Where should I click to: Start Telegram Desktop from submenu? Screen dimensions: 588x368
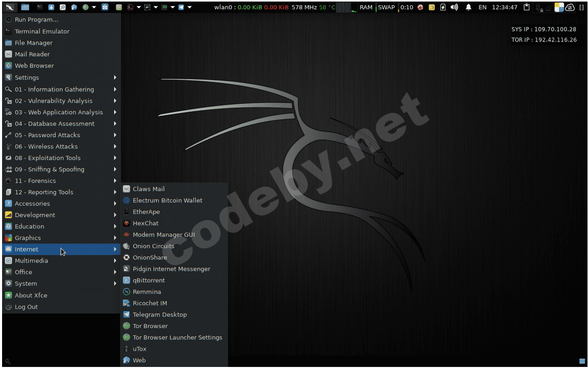[174, 315]
